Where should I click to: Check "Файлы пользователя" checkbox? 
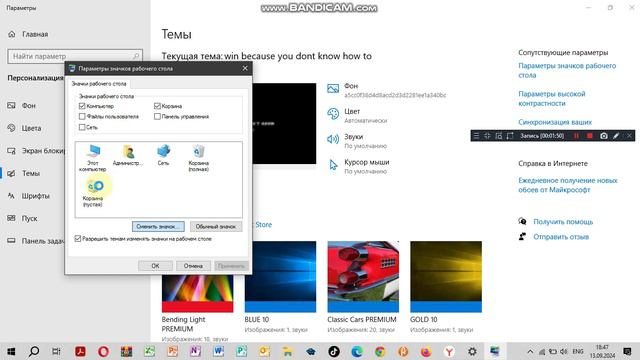82,116
